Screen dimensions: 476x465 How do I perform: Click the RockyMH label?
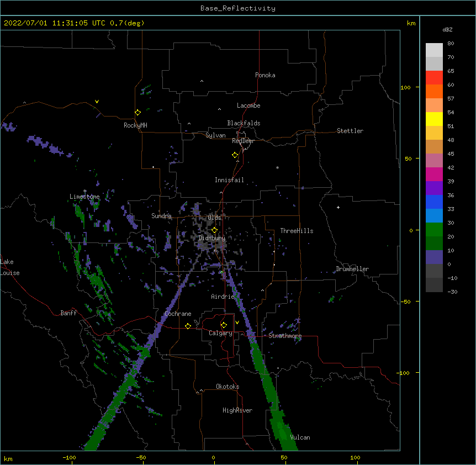[135, 125]
